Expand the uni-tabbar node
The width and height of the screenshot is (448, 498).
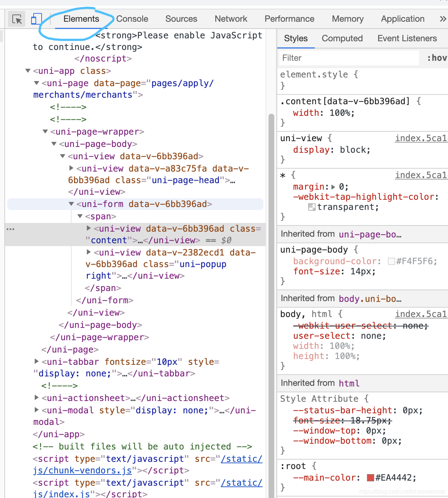[x=37, y=361]
